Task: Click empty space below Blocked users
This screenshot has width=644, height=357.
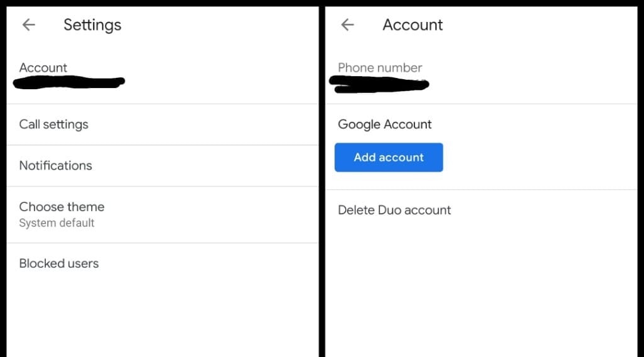Action: (x=162, y=314)
